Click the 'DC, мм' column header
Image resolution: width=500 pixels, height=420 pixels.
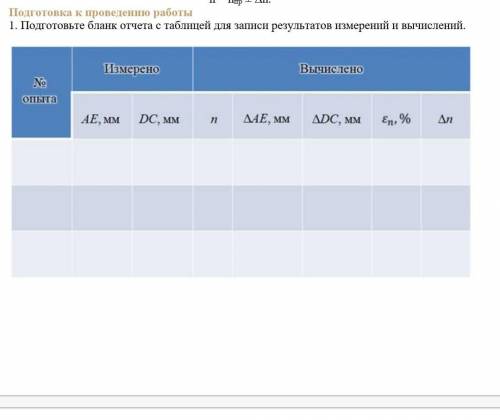(x=162, y=116)
